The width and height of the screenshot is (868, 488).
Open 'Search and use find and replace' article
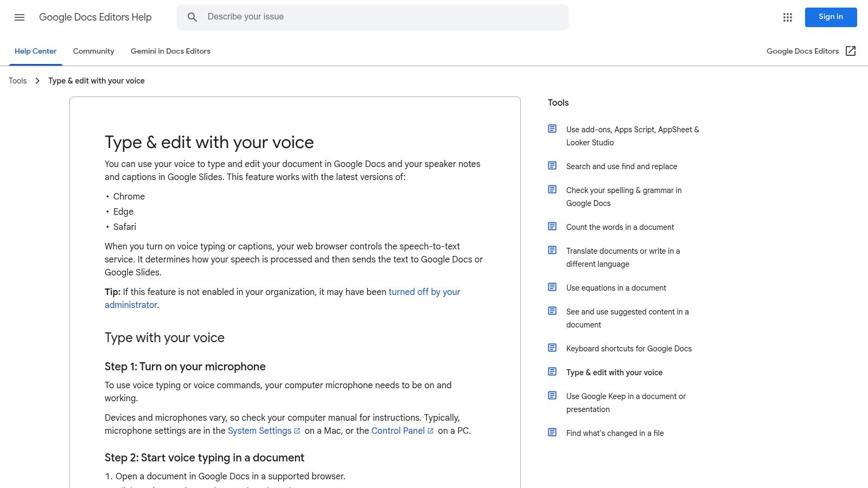point(622,166)
